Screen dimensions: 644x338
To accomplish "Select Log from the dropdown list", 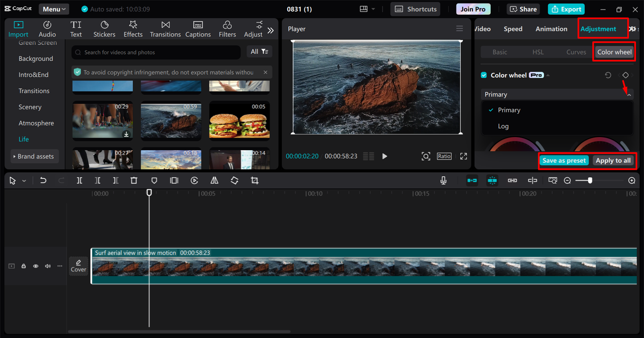I will click(557, 126).
